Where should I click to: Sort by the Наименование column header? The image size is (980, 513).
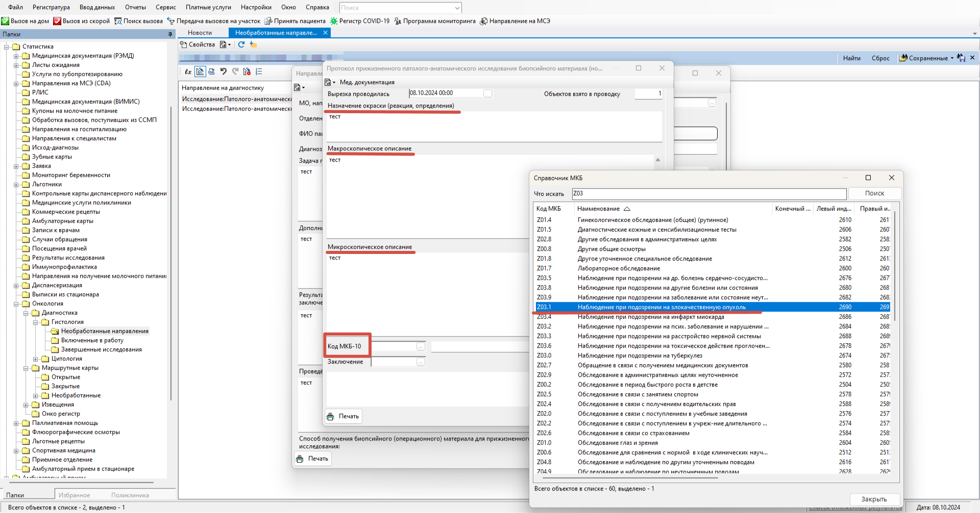pos(673,209)
